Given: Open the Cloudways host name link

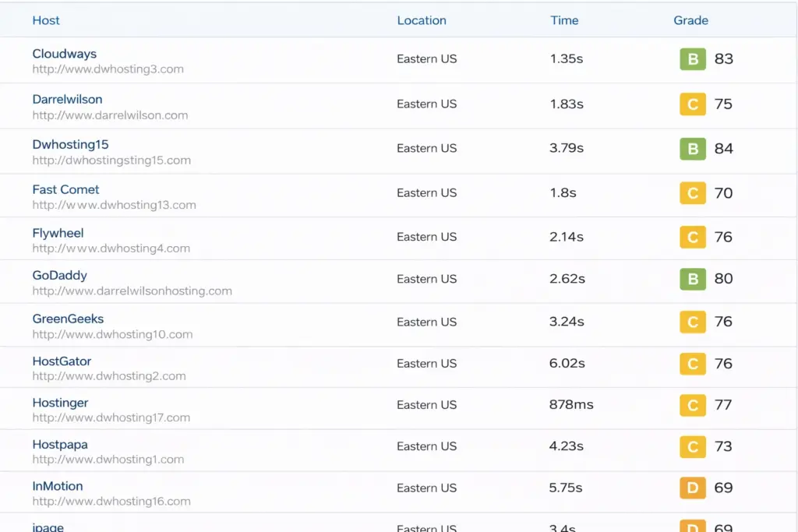Looking at the screenshot, I should [x=65, y=54].
